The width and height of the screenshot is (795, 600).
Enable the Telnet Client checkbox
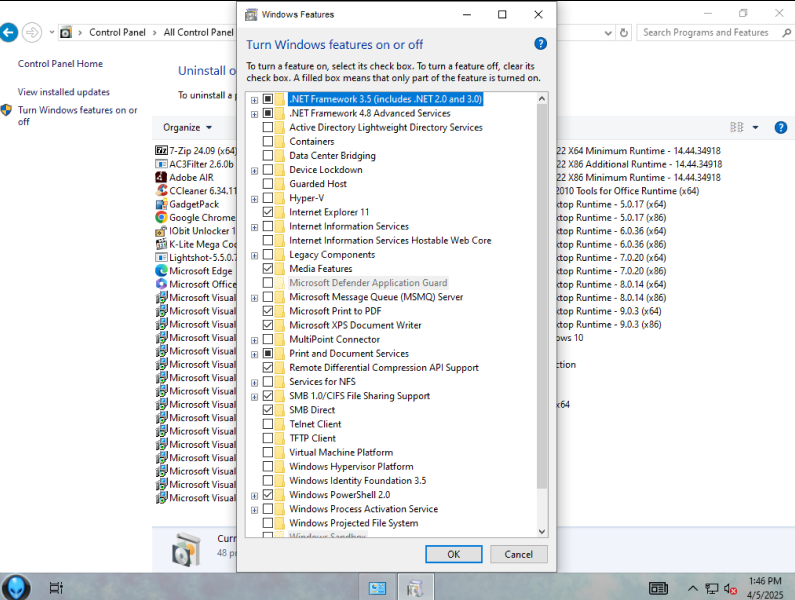268,423
